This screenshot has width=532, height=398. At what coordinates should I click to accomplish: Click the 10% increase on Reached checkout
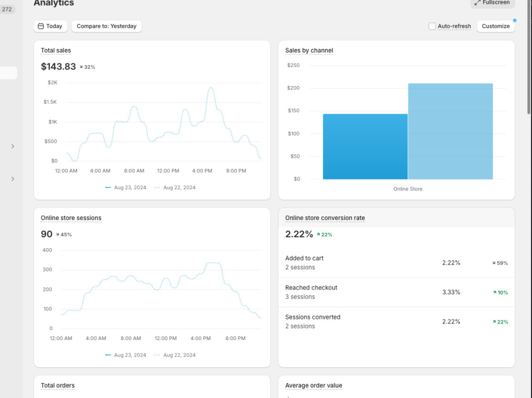coord(500,293)
